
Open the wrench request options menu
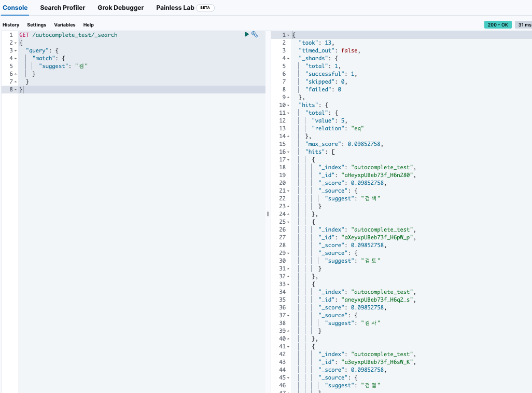tap(255, 34)
